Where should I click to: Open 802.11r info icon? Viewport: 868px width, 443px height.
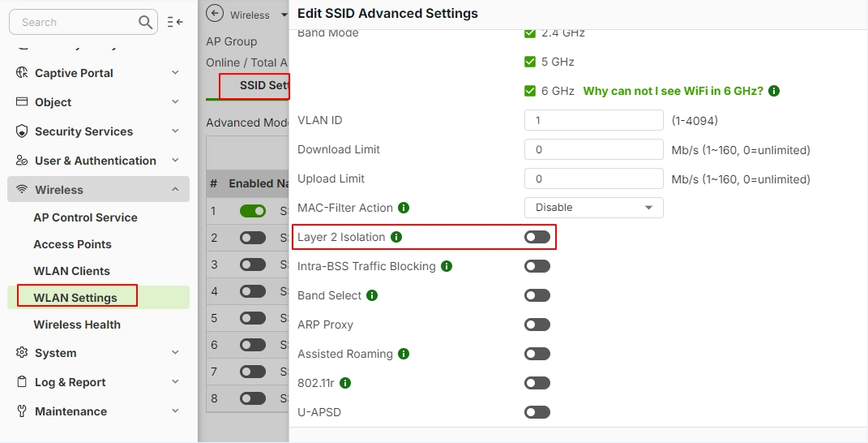(x=345, y=383)
